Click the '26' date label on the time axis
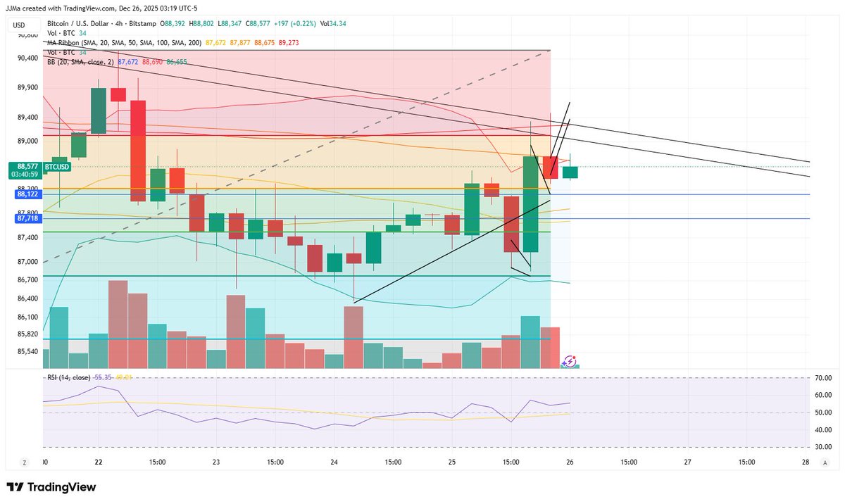This screenshot has width=845, height=504. pyautogui.click(x=571, y=462)
